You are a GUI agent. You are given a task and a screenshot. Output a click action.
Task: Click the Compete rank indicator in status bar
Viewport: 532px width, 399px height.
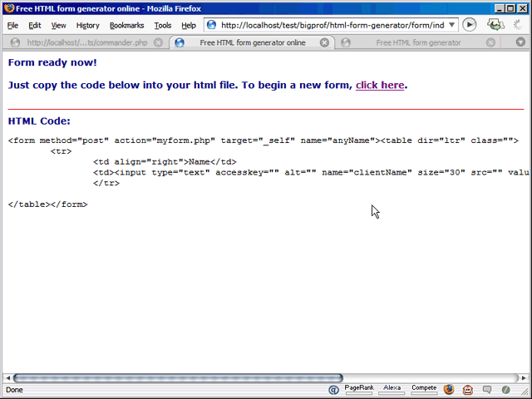coord(424,390)
